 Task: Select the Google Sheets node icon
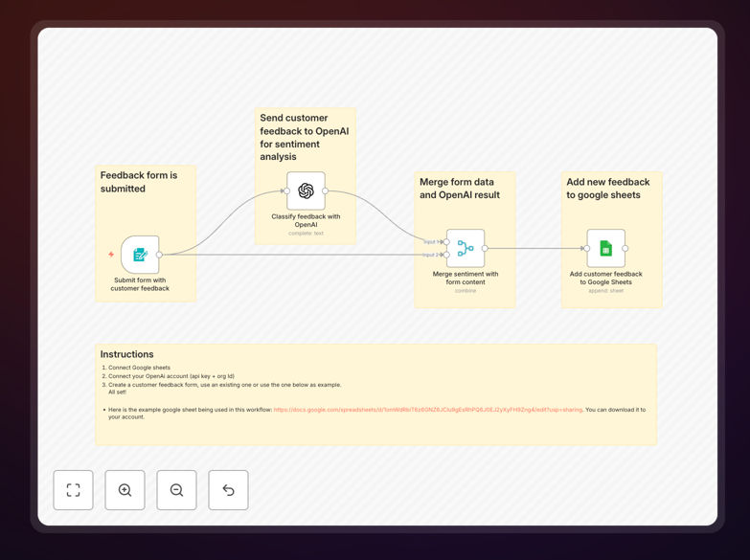(606, 248)
